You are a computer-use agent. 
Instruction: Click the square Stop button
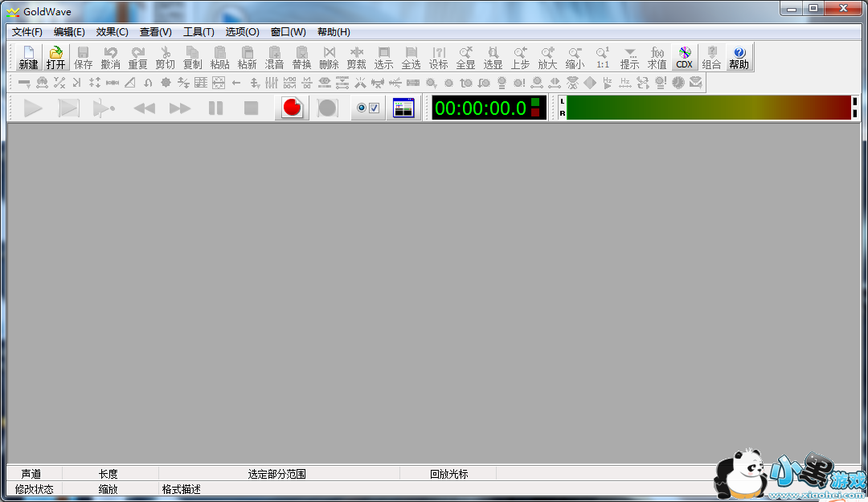pyautogui.click(x=252, y=108)
